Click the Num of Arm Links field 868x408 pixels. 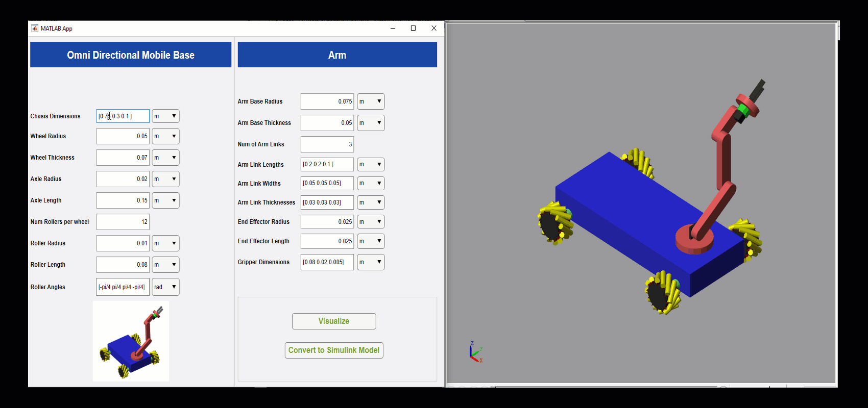coord(327,144)
